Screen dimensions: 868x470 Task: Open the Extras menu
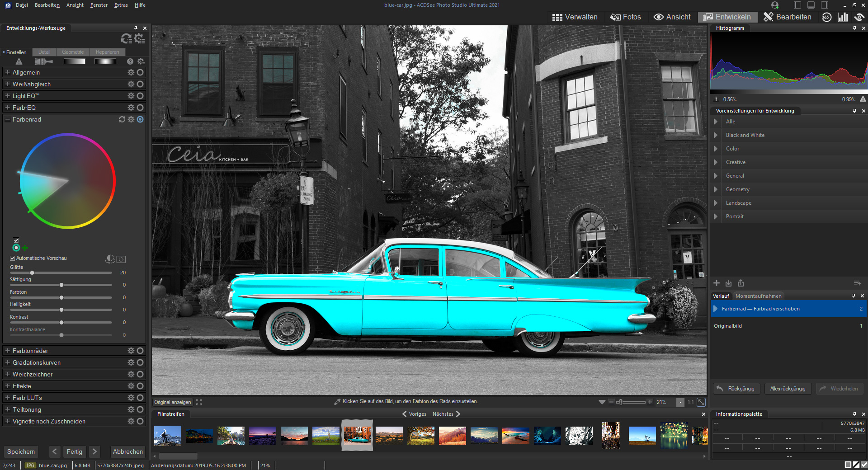pyautogui.click(x=121, y=5)
